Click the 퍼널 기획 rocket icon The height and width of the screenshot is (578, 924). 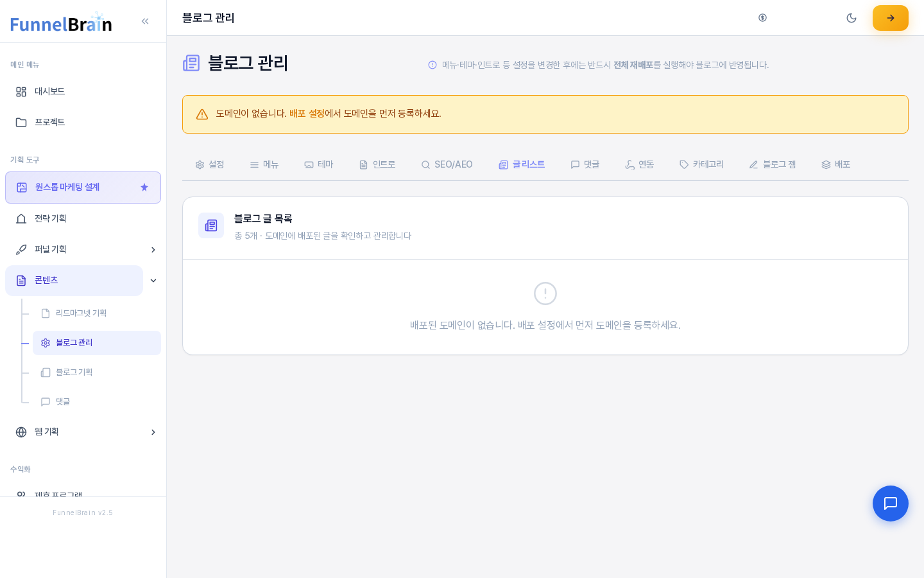point(21,250)
